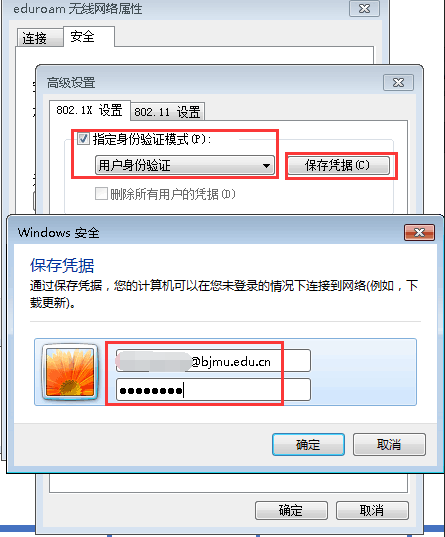
Task: Click 取消 in the 高级设置 dialog
Action: click(x=372, y=510)
